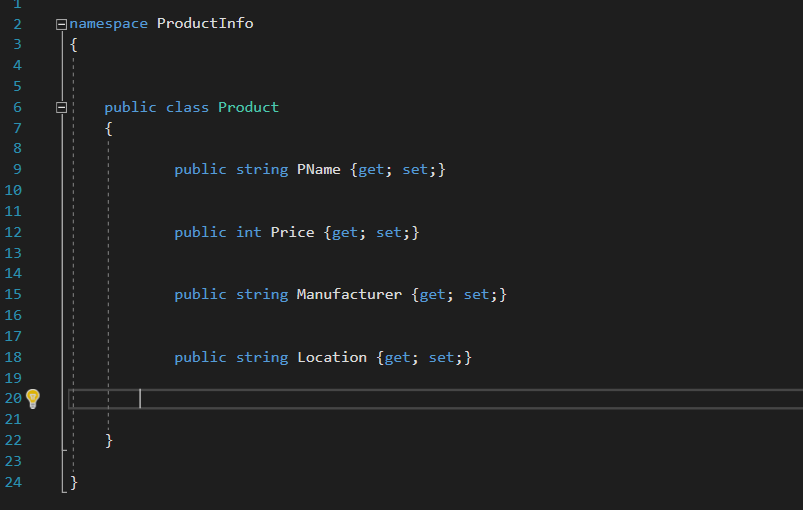The width and height of the screenshot is (803, 510).
Task: Click the Price property name
Action: click(x=292, y=232)
